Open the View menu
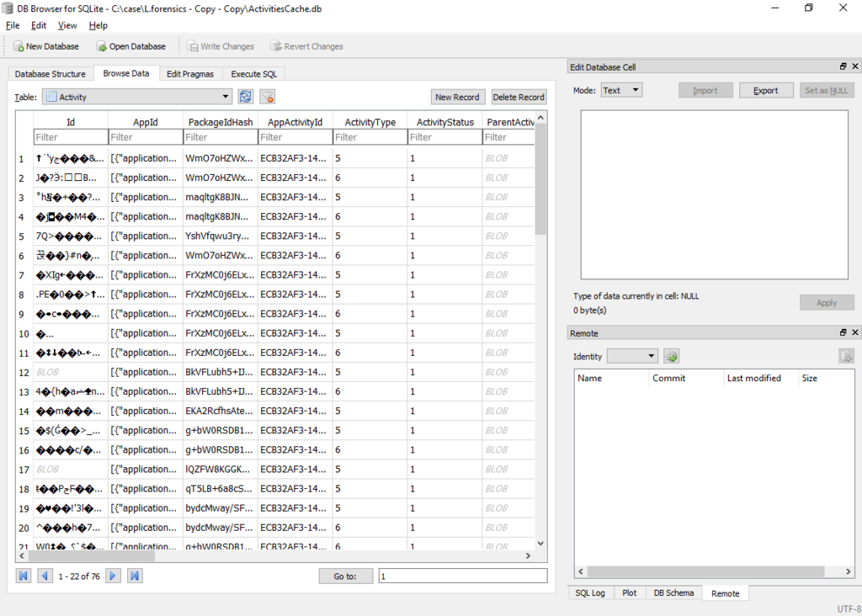 click(x=67, y=25)
